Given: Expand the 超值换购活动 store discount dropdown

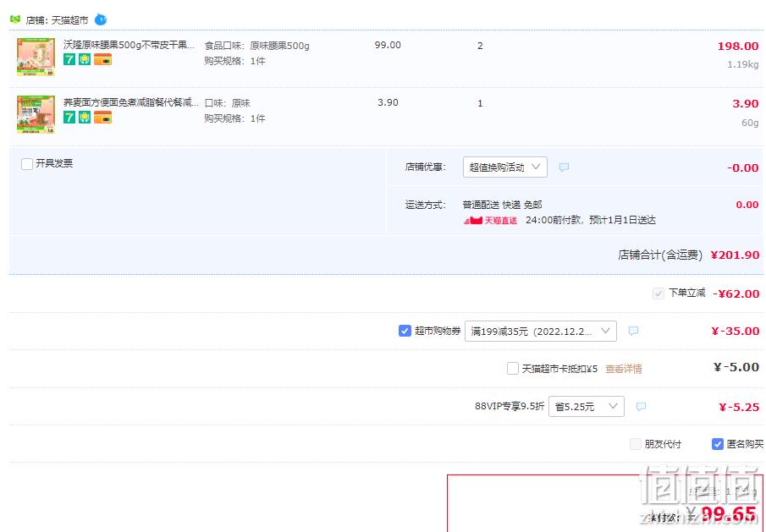Looking at the screenshot, I should tap(504, 167).
